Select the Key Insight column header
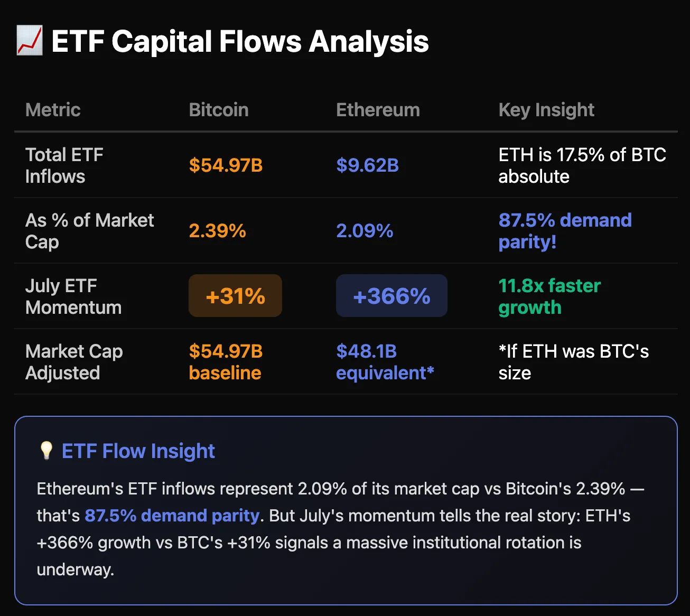The width and height of the screenshot is (690, 616). pyautogui.click(x=546, y=110)
